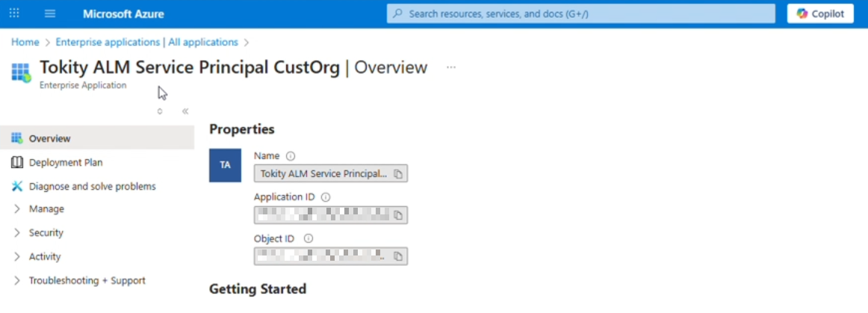The image size is (868, 313).
Task: Collapse the left navigation pane
Action: [x=185, y=111]
